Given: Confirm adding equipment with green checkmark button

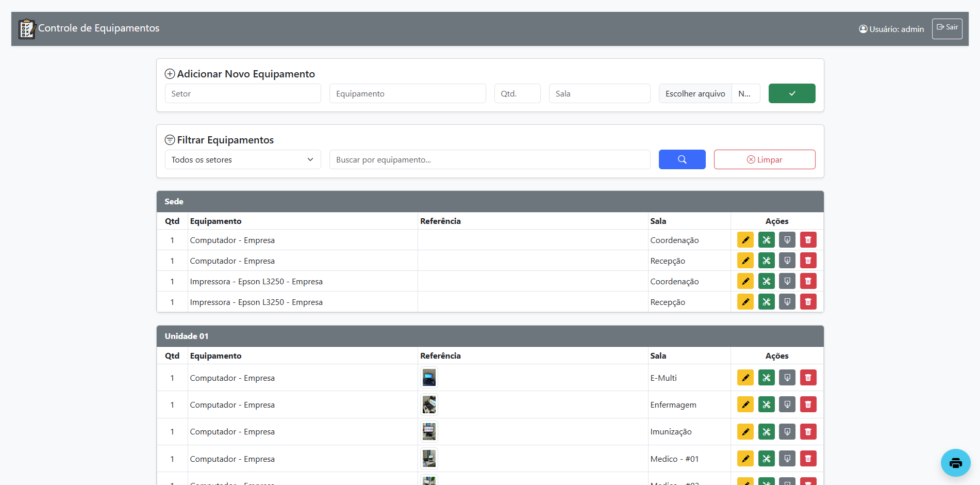Looking at the screenshot, I should click(791, 93).
